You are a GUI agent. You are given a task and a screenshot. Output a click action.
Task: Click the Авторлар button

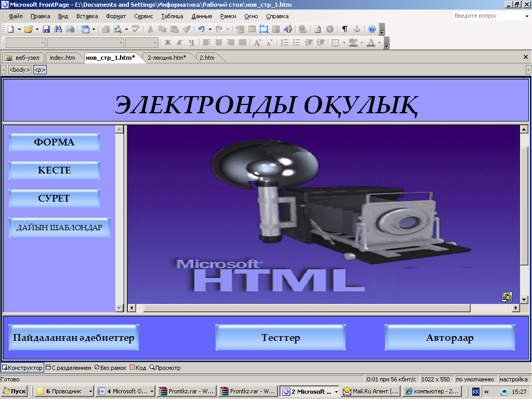tap(450, 337)
